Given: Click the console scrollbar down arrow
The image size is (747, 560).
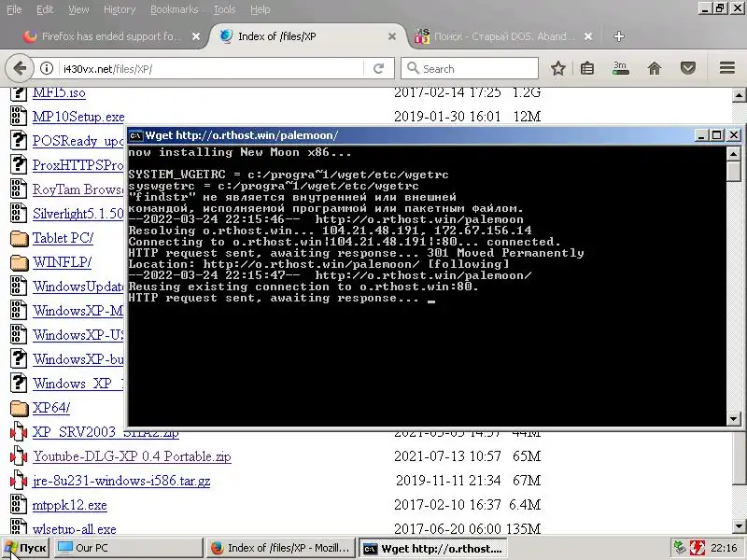Looking at the screenshot, I should 734,418.
